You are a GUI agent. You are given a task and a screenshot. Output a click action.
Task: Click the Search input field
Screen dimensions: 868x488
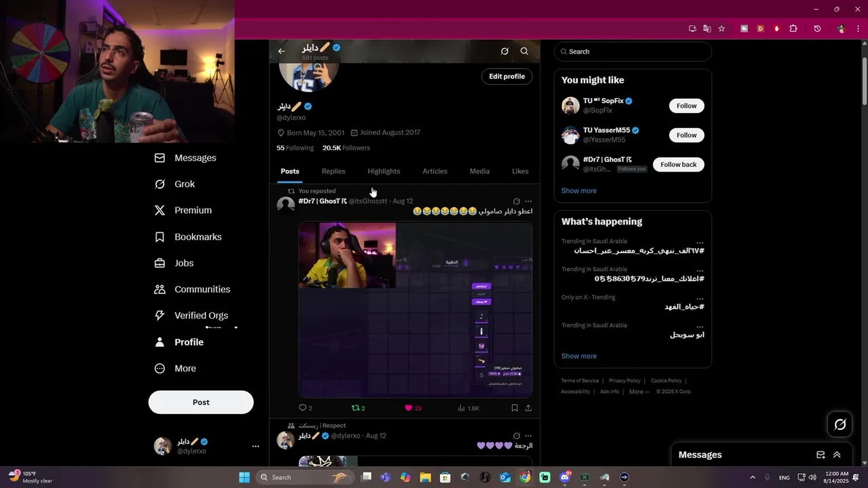pos(633,52)
